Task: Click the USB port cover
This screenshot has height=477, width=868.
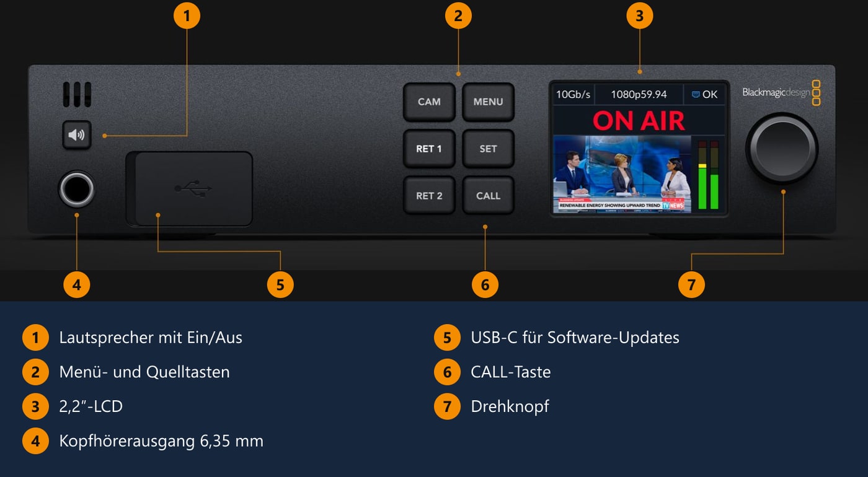Action: pos(190,188)
